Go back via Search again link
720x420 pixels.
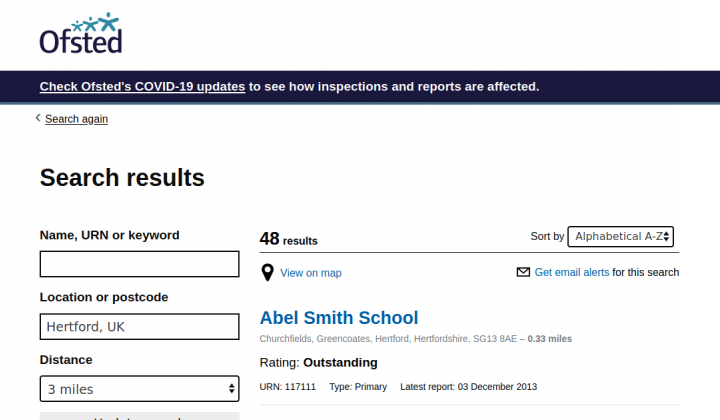76,119
